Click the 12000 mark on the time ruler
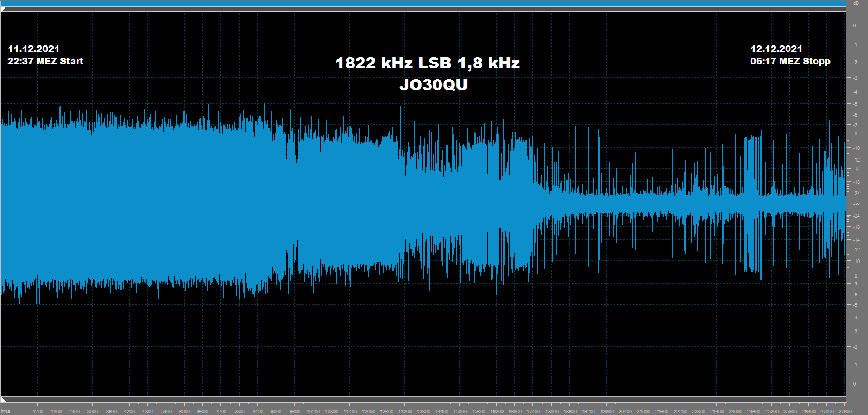Image resolution: width=868 pixels, height=415 pixels. coord(368,411)
